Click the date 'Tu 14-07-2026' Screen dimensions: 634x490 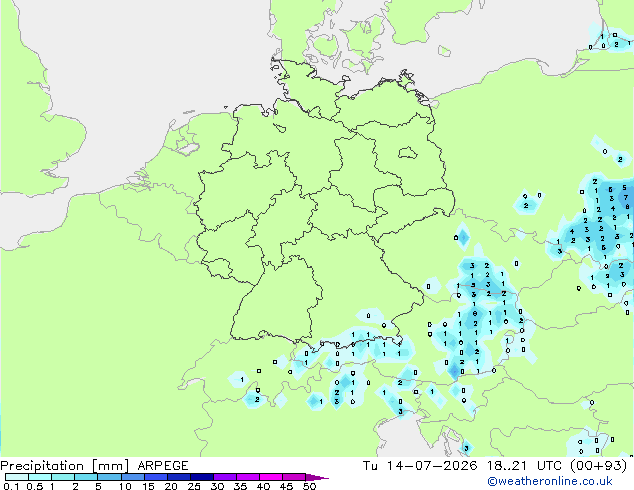pos(420,466)
